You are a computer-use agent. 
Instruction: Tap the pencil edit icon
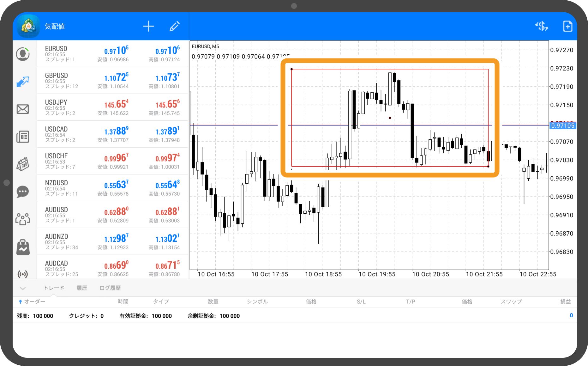[175, 26]
